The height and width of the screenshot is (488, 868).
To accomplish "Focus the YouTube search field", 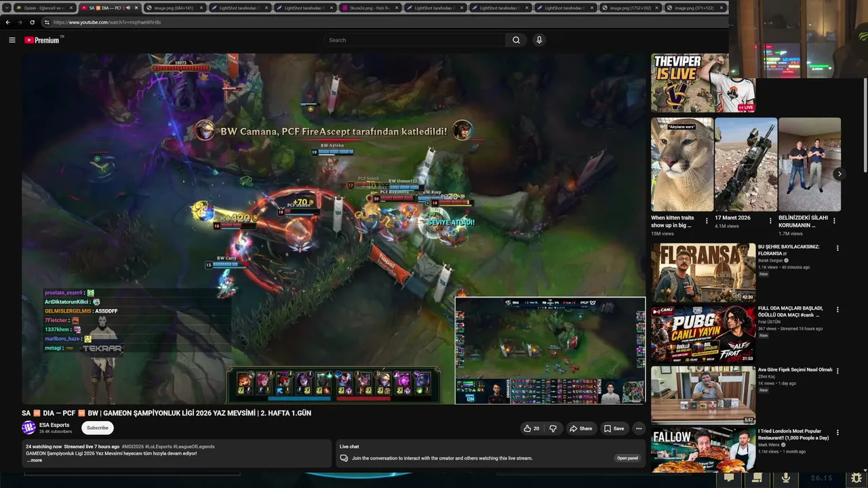I will click(414, 40).
